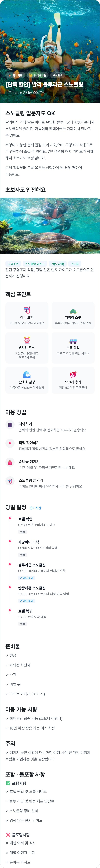The height and width of the screenshot is (868, 100).
Task: Select the 구명조끼 tag
Action: click(x=13, y=264)
